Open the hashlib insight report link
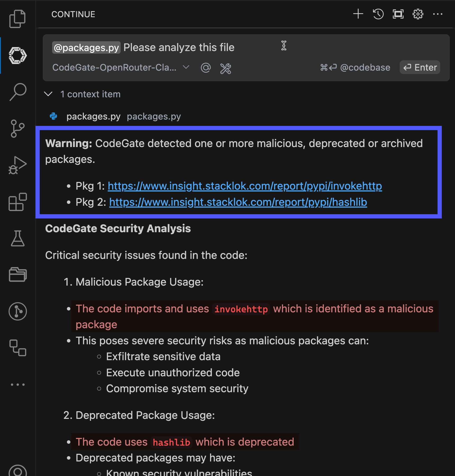The width and height of the screenshot is (455, 476). click(x=238, y=202)
